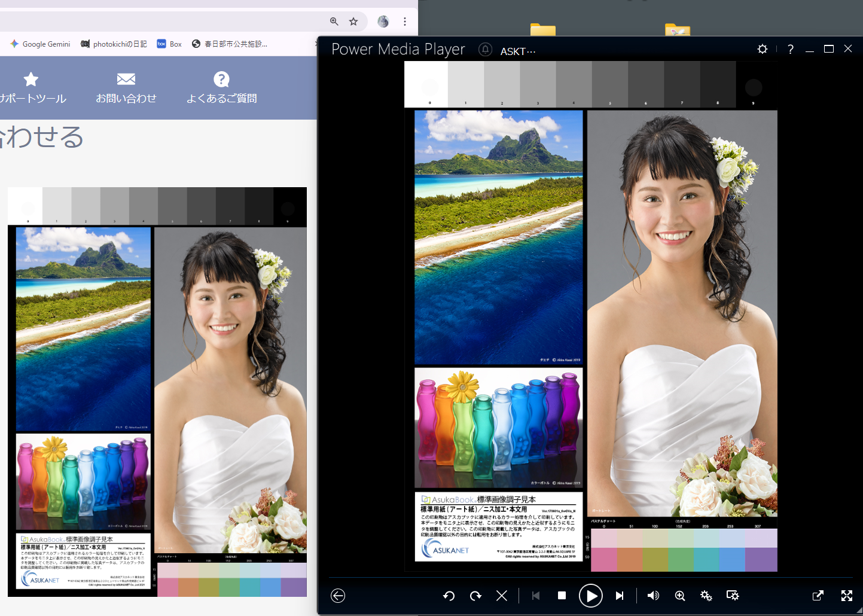Open the double-gear media settings
This screenshot has height=616, width=863.
coord(706,596)
